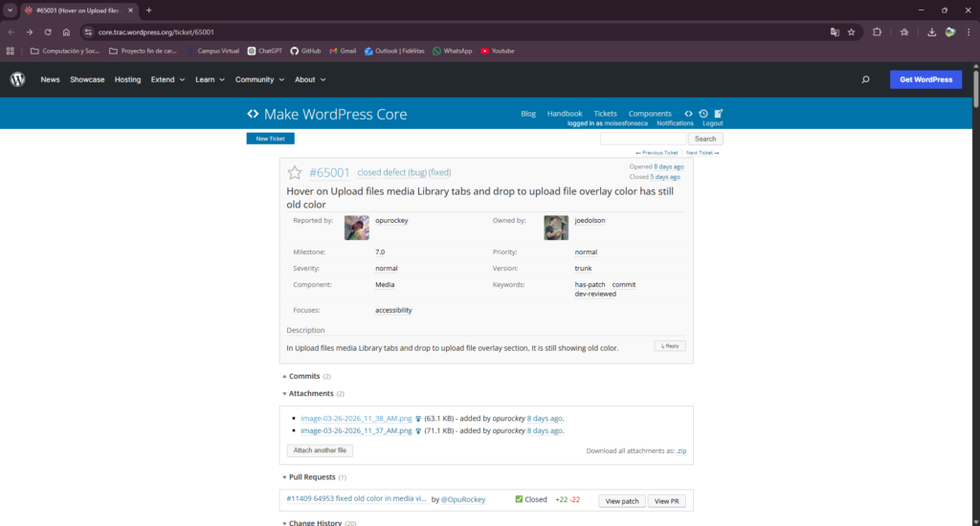This screenshot has width=980, height=526.
Task: Open the Gmail bookmark
Action: tap(343, 52)
